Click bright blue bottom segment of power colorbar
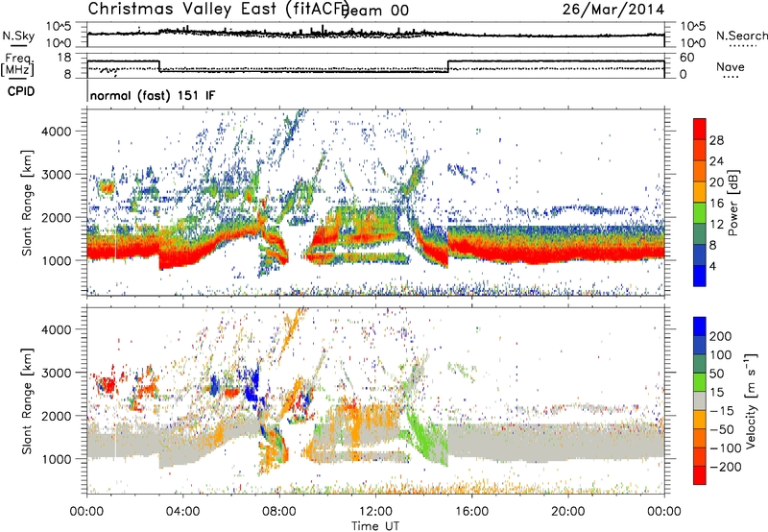 700,276
